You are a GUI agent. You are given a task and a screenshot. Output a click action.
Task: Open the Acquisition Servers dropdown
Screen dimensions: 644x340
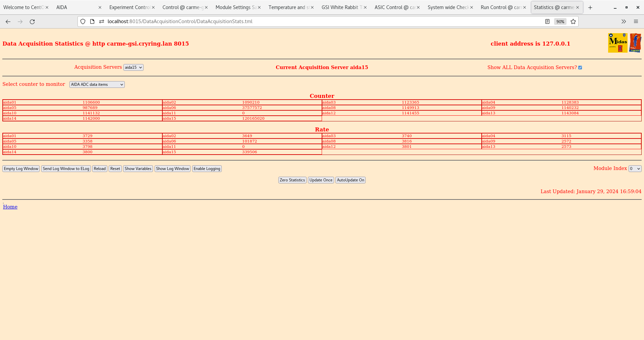click(133, 67)
